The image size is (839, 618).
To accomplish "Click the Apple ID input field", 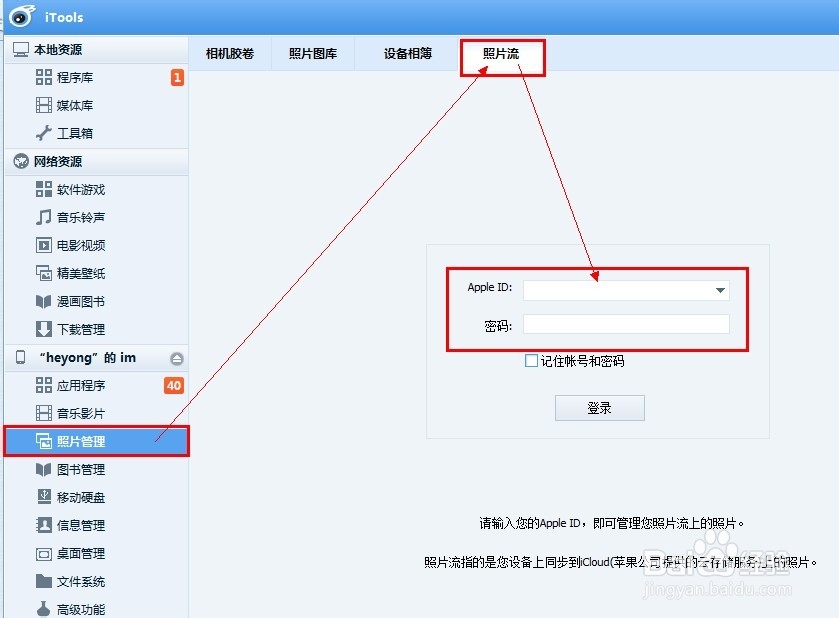I will coord(626,291).
